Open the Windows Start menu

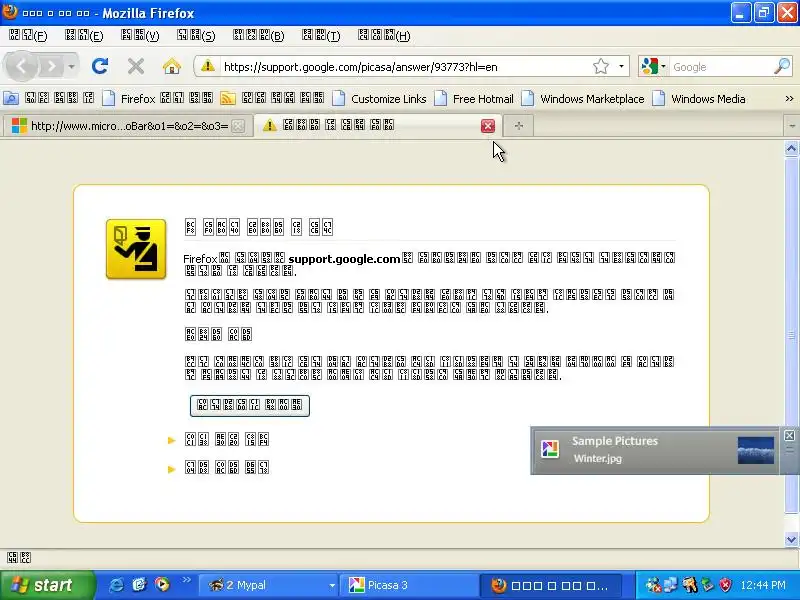coord(47,585)
